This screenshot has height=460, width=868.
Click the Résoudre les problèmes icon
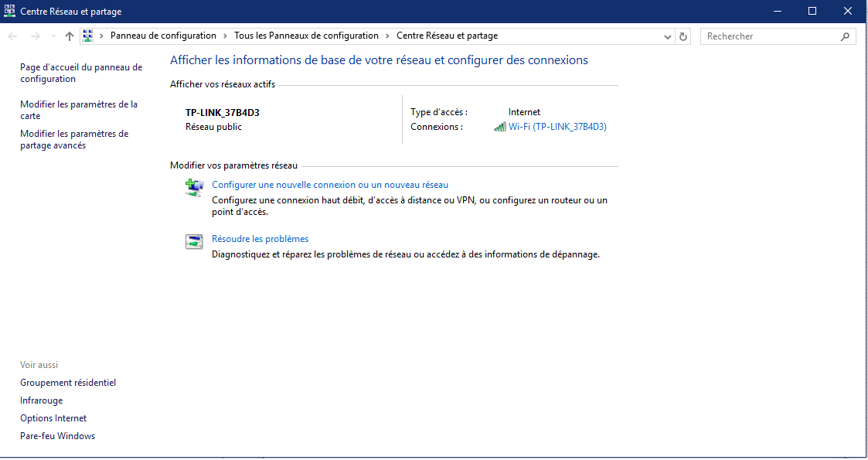coord(193,241)
